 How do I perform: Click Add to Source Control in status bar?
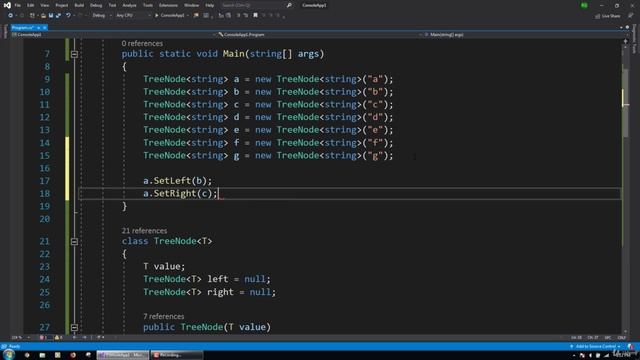tap(595, 347)
